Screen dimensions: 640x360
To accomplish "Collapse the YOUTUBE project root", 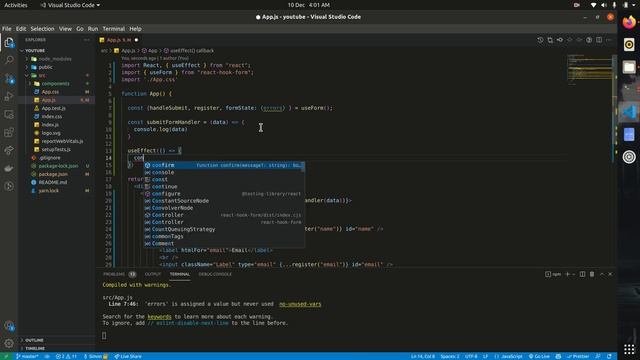I will point(35,51).
